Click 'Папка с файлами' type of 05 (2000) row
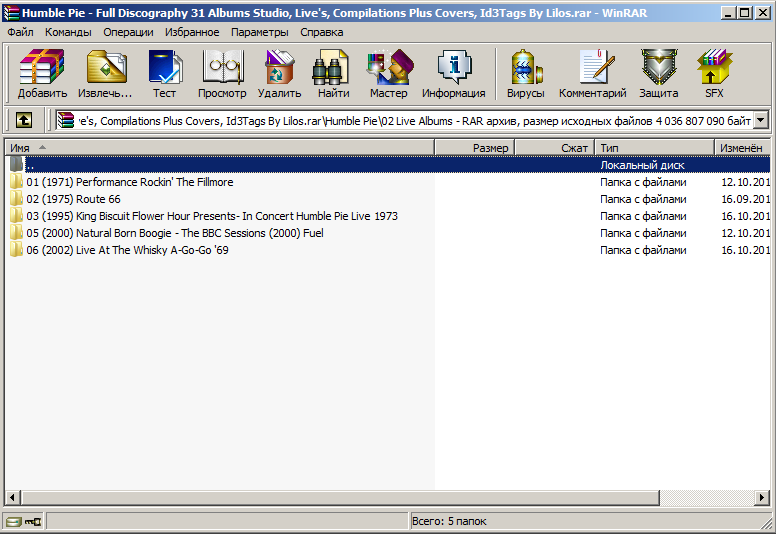 [x=643, y=233]
